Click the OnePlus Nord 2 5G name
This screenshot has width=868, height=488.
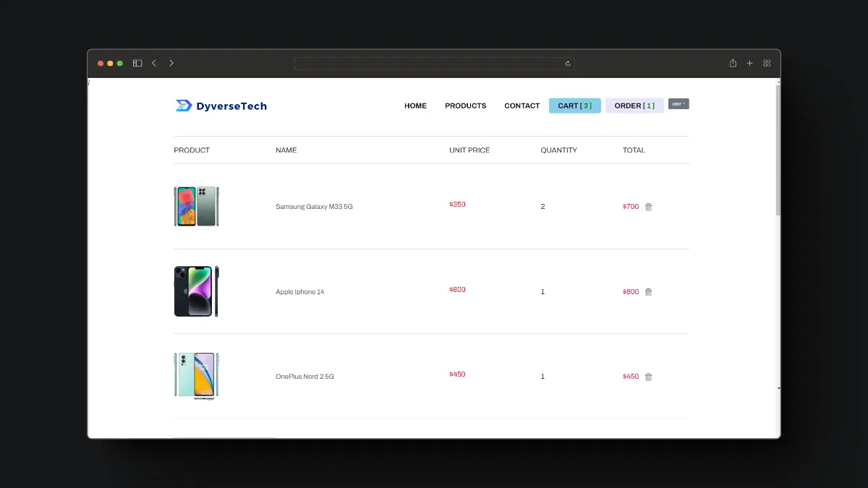coord(305,377)
